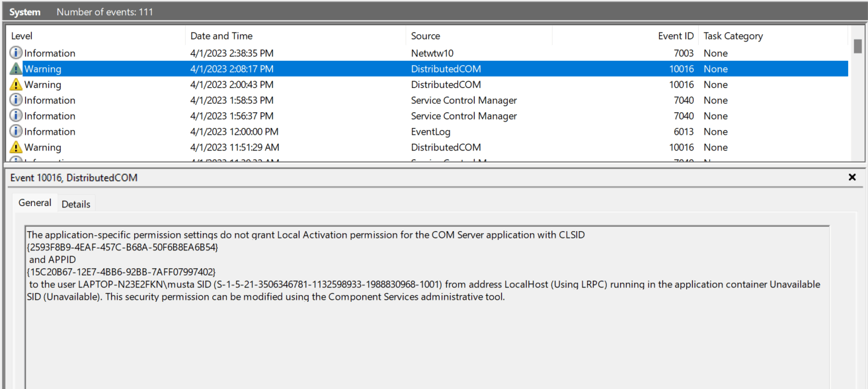Sort events by the Event ID column header
The image size is (868, 389).
[676, 36]
